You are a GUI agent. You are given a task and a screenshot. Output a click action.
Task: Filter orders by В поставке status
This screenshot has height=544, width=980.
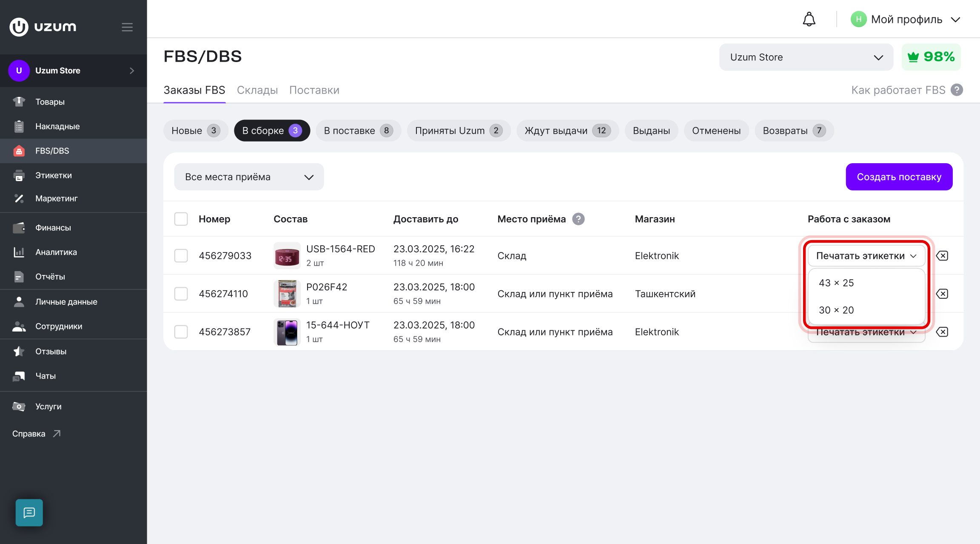[358, 130]
